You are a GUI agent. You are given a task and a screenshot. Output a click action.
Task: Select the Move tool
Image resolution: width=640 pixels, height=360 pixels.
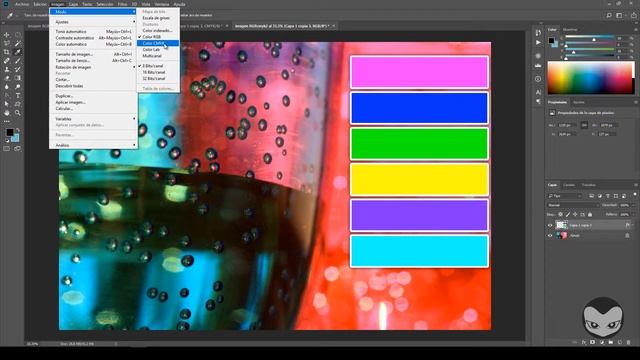pos(7,35)
